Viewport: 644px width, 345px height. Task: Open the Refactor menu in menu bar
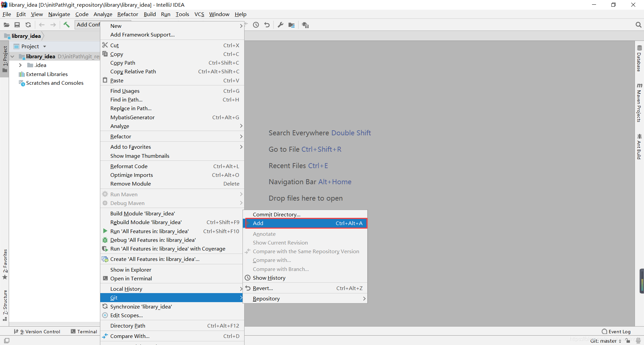(127, 14)
